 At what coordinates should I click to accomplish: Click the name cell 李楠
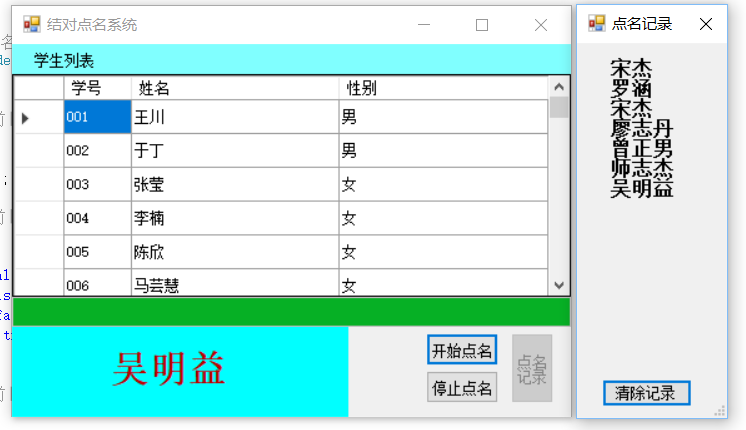tap(235, 218)
